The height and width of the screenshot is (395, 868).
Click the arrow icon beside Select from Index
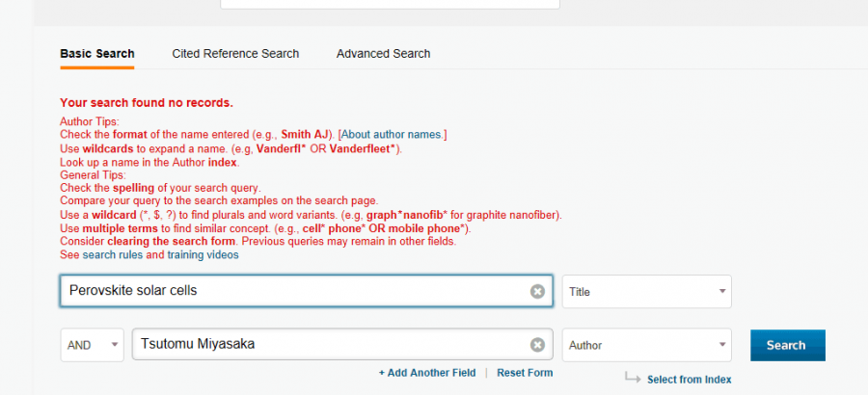pyautogui.click(x=633, y=377)
